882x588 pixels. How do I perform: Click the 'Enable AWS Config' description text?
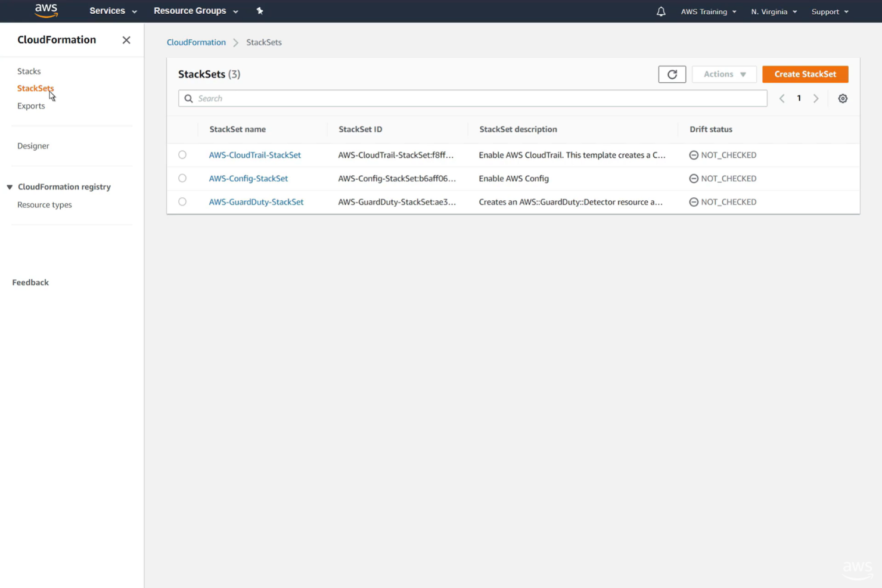tap(514, 179)
